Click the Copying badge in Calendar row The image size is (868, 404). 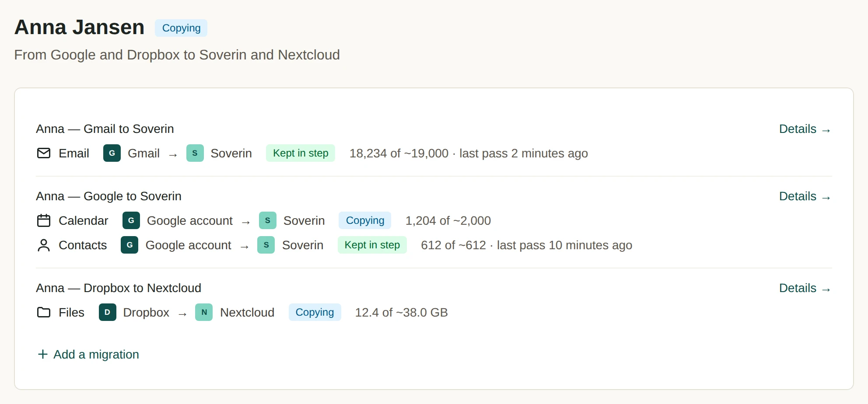coord(365,220)
